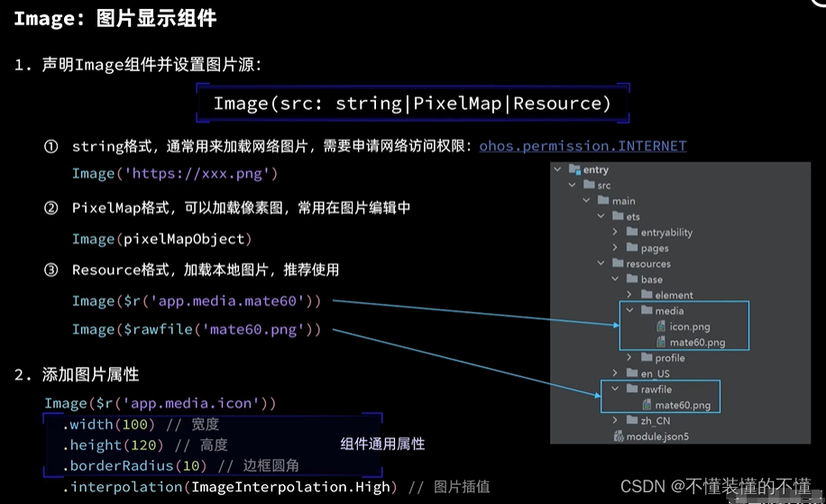This screenshot has width=826, height=504.
Task: Click the en_US folder icon
Action: click(x=632, y=373)
